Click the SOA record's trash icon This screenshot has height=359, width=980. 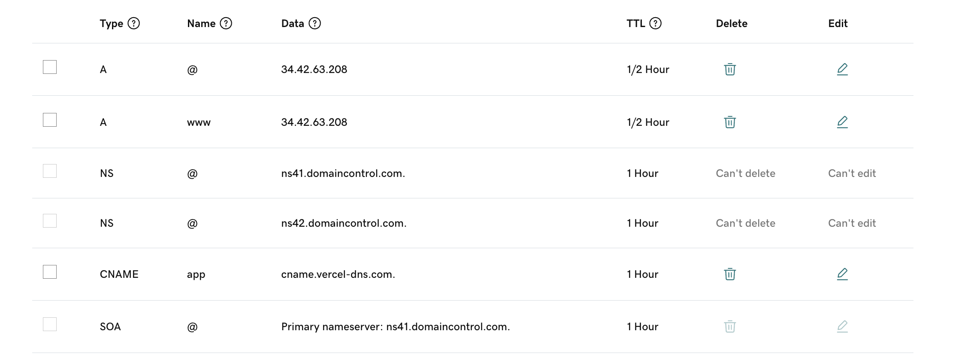[x=730, y=326]
